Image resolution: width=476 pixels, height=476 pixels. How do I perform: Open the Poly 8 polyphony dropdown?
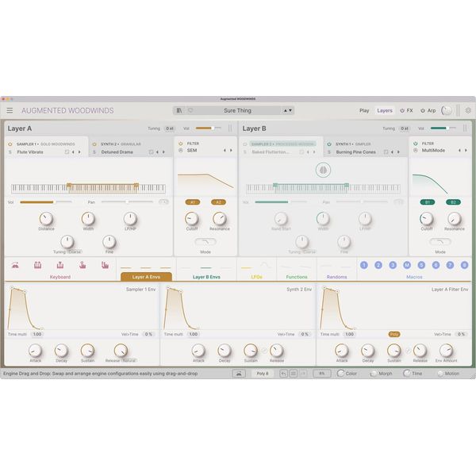pos(263,374)
